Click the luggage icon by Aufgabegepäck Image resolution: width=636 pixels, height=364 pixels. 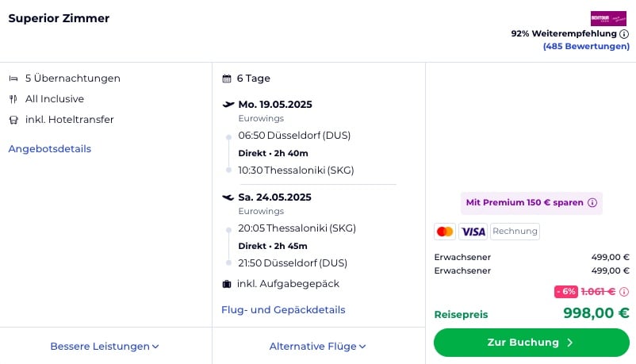coord(227,284)
